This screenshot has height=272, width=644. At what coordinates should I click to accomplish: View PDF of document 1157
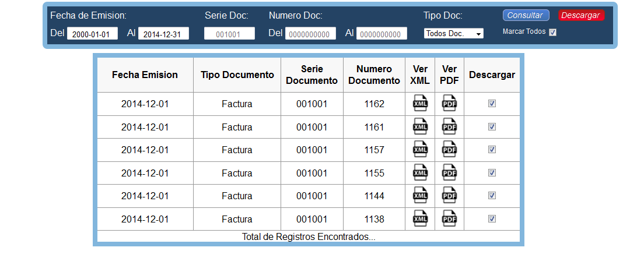[x=449, y=150]
